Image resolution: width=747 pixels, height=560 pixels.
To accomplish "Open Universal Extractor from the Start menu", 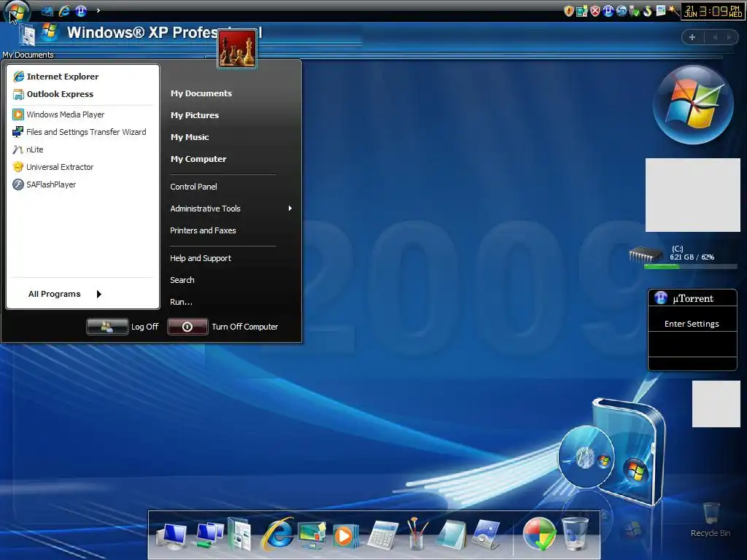I will (53, 167).
